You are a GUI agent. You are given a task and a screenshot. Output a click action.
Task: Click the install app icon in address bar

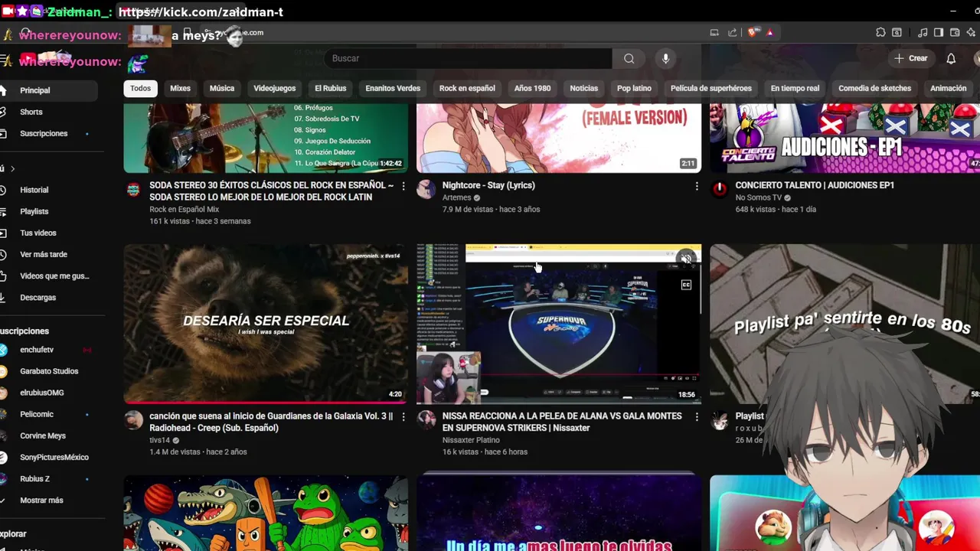714,32
